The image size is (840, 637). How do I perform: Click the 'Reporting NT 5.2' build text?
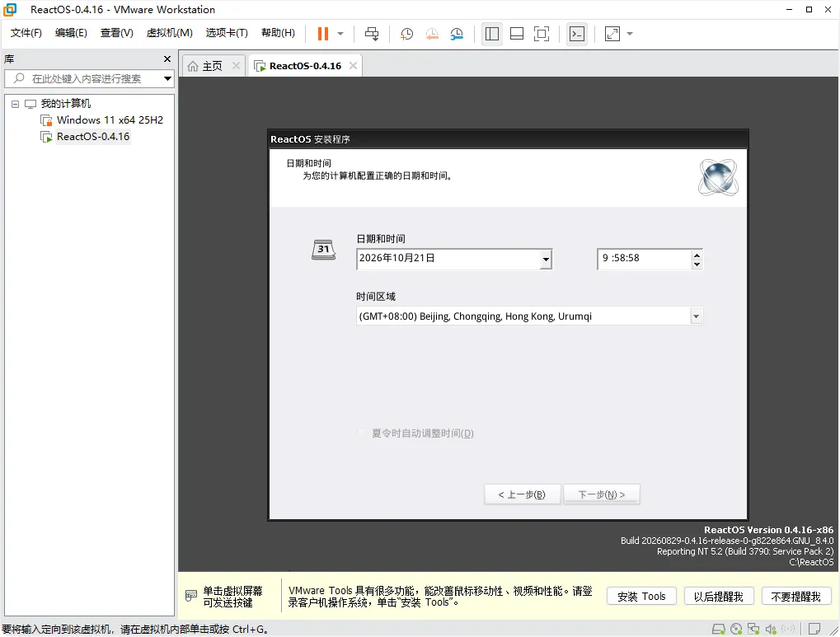point(745,551)
